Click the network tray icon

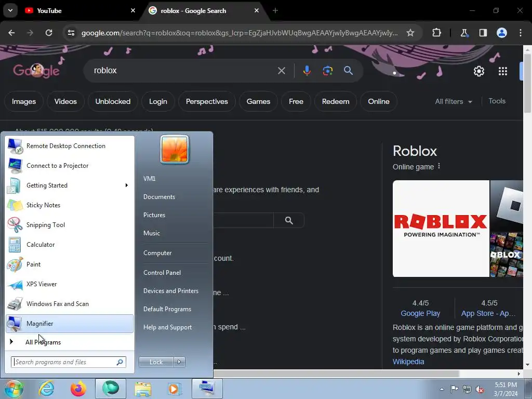(x=467, y=389)
